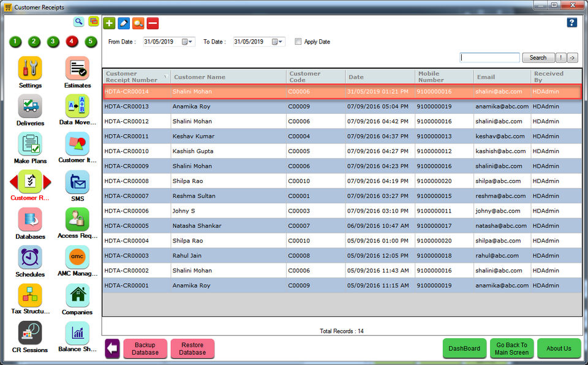Sort by Customer Receipt Number column header
This screenshot has width=588, height=365.
pos(137,77)
